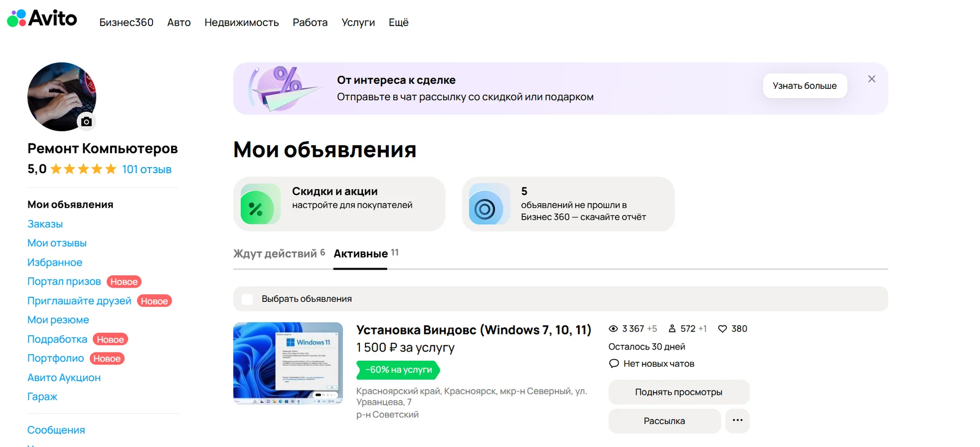Click the −60% на услуги discount badge
980x447 pixels.
point(398,370)
